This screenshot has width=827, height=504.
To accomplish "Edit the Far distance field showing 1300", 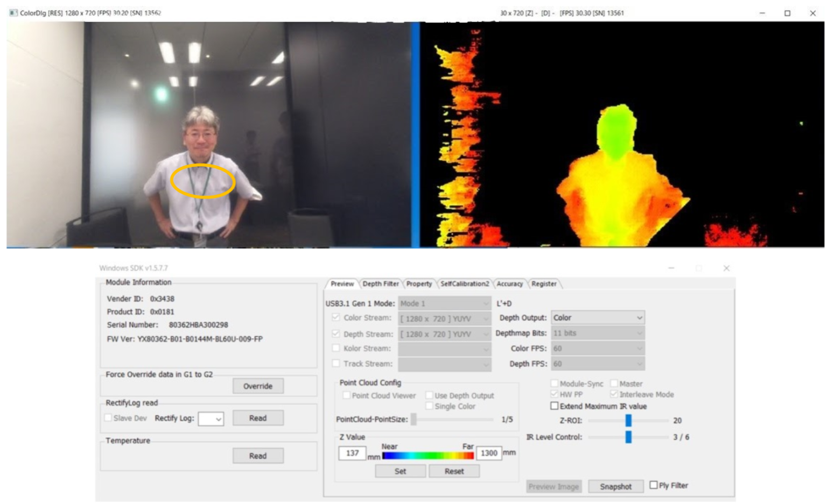I will [x=490, y=453].
